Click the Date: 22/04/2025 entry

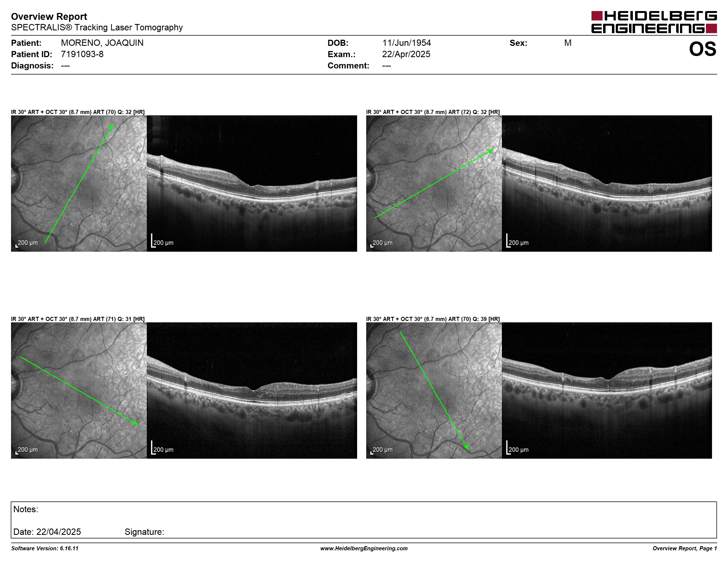[47, 532]
